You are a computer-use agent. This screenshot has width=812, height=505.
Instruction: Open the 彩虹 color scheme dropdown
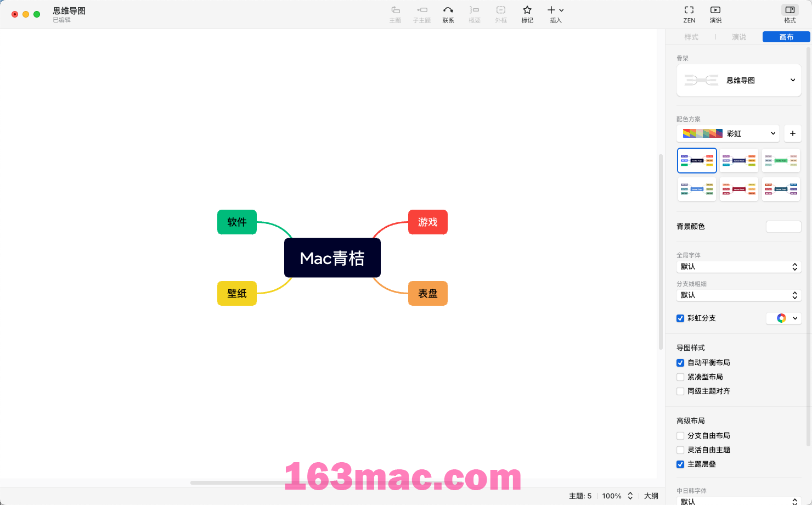point(728,133)
